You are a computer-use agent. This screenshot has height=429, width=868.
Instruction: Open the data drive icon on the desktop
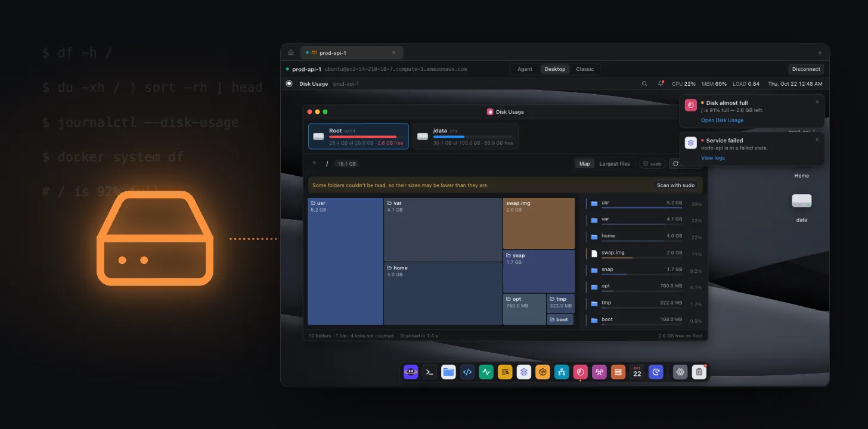coord(802,201)
